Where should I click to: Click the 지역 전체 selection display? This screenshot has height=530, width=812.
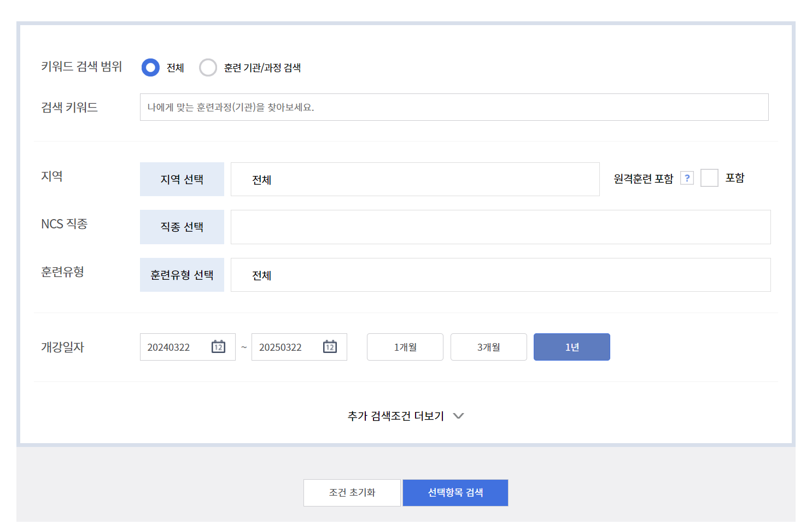(x=414, y=179)
